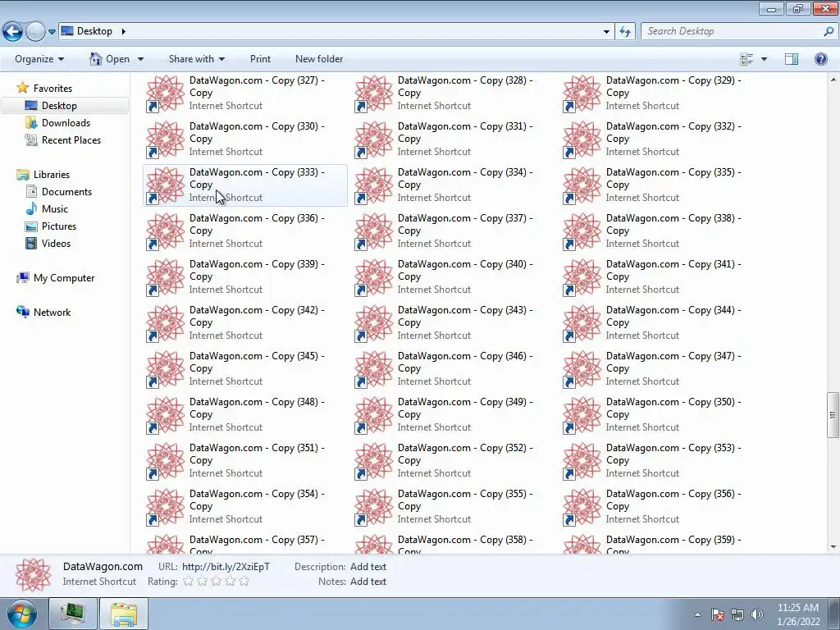840x630 pixels.
Task: Select DataWagon.com - Copy (329) shortcut icon
Action: click(x=582, y=94)
